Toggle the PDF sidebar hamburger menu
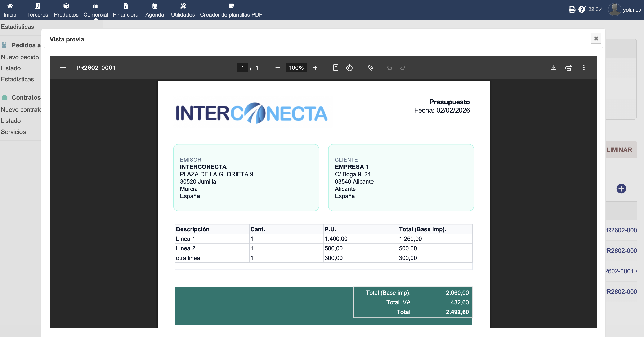The width and height of the screenshot is (644, 337). click(x=63, y=67)
